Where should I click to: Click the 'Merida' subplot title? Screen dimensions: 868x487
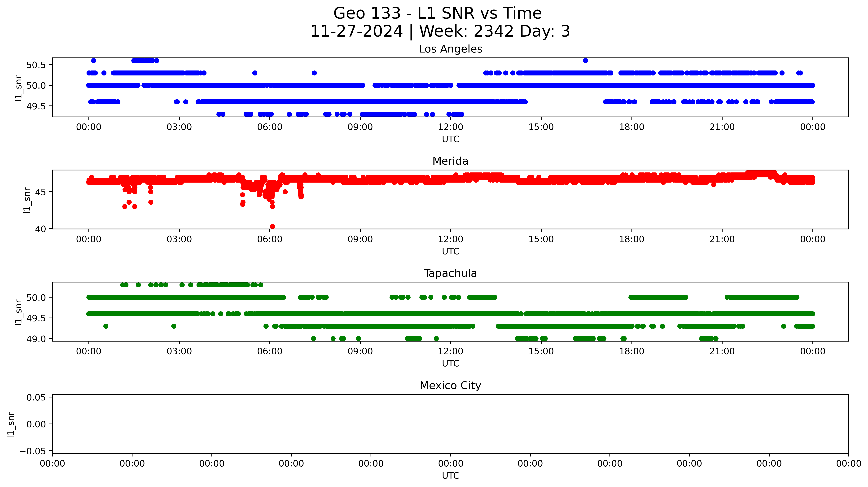pyautogui.click(x=450, y=161)
